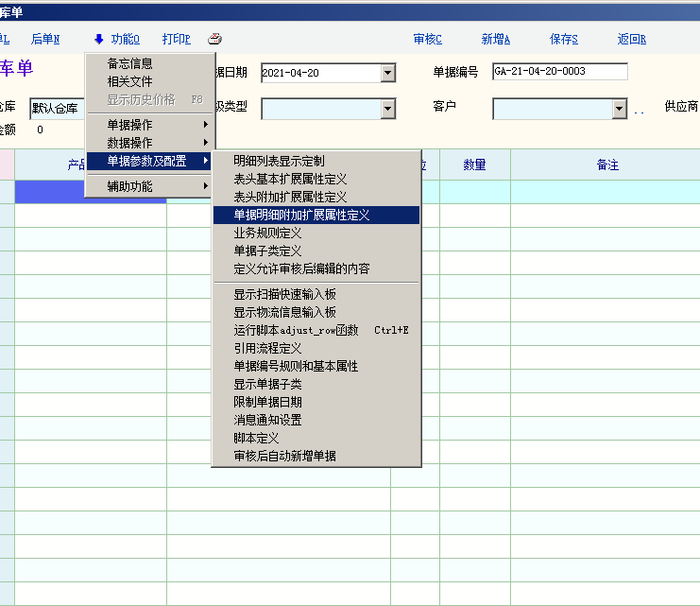Click the 数量 column header

(474, 164)
